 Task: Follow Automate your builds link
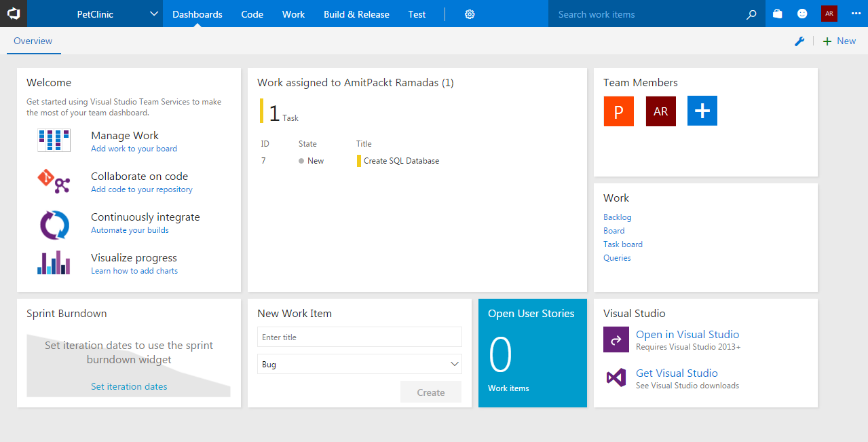coord(130,230)
